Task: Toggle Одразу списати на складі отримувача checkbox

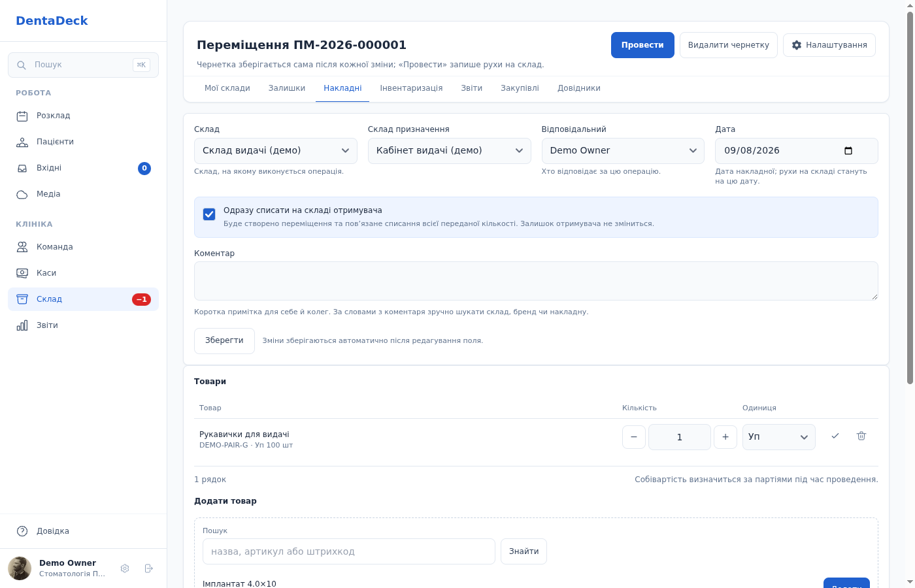Action: [209, 214]
